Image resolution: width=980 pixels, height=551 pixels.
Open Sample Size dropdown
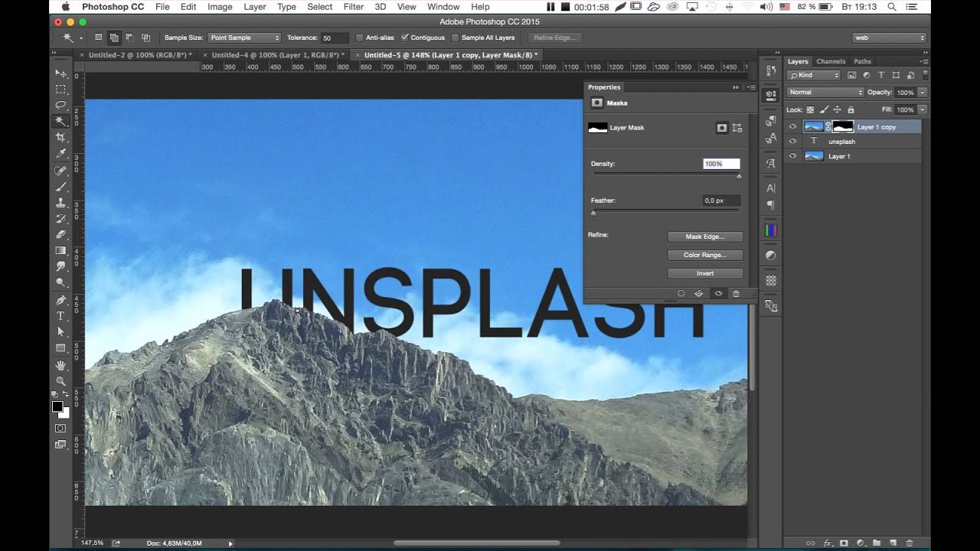coord(244,37)
